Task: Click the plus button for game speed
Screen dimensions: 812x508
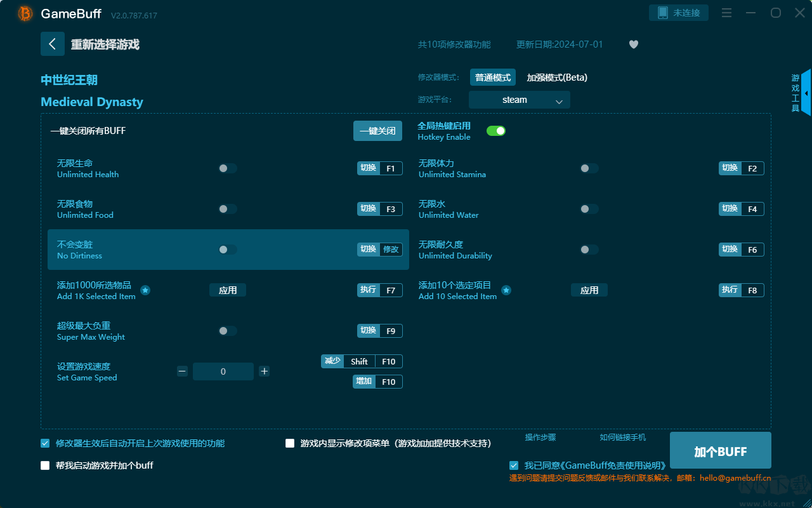Action: [x=265, y=371]
